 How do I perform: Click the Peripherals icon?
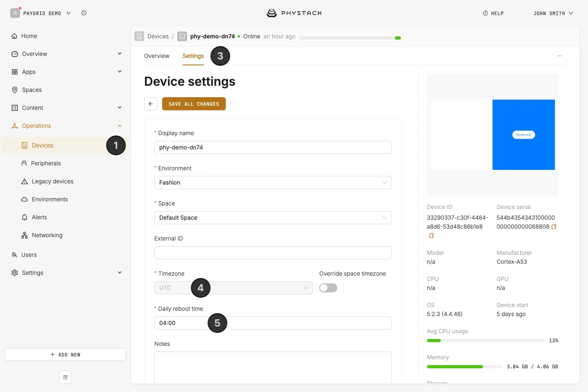pos(24,163)
